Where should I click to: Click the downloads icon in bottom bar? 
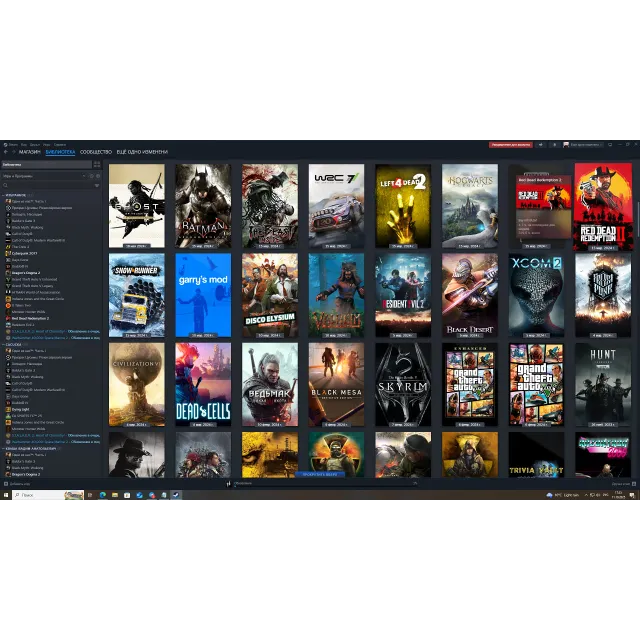tap(229, 484)
